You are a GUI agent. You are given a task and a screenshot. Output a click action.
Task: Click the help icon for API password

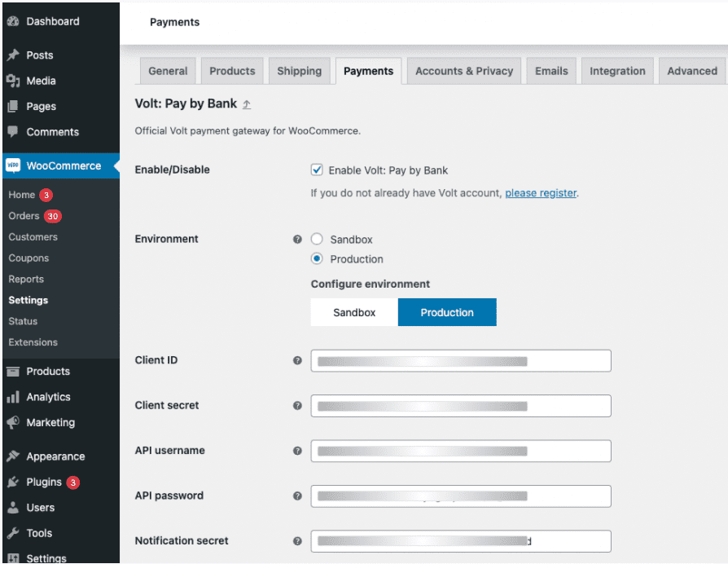(x=297, y=496)
